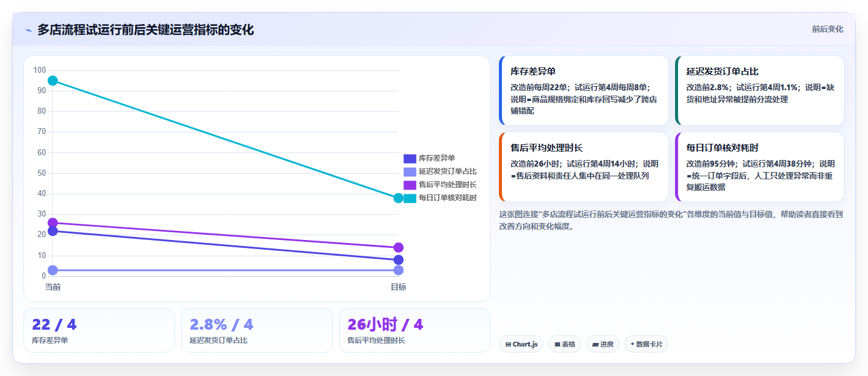The image size is (868, 376).
Task: Click the 库存差异单 label under 22 / 4
Action: (50, 341)
